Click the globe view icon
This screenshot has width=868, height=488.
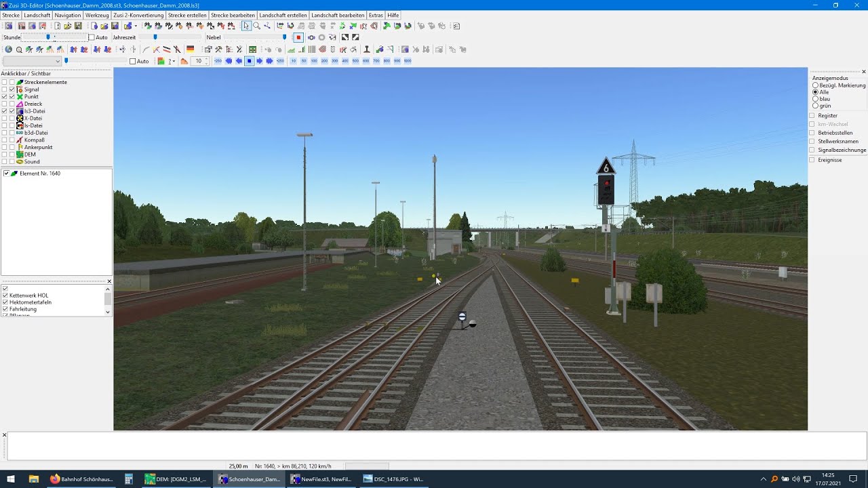9,49
